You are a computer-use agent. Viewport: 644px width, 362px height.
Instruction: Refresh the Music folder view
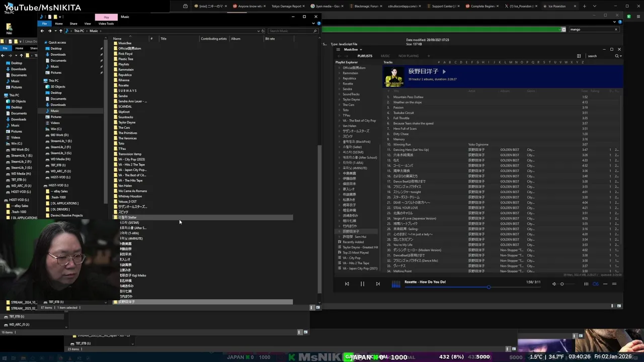tap(263, 31)
